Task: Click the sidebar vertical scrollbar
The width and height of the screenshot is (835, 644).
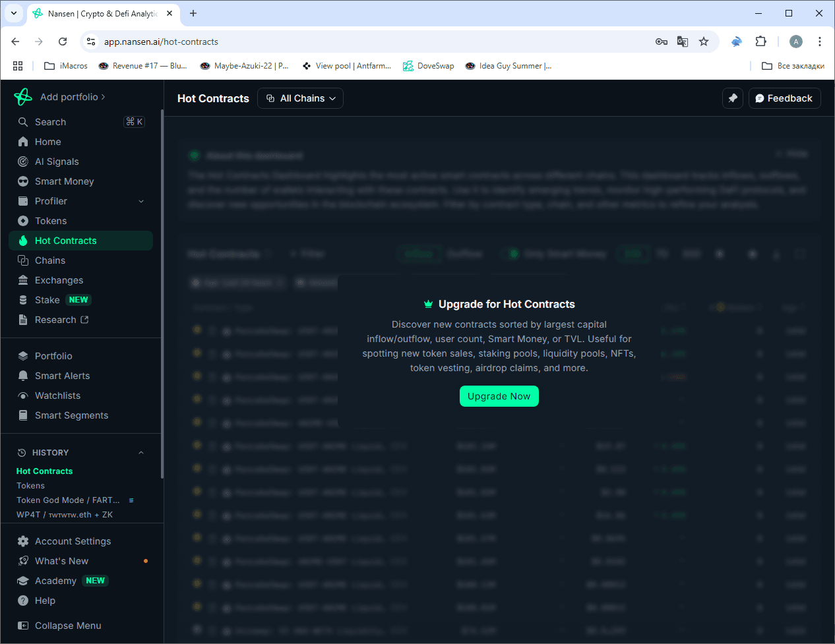Action: (162, 293)
